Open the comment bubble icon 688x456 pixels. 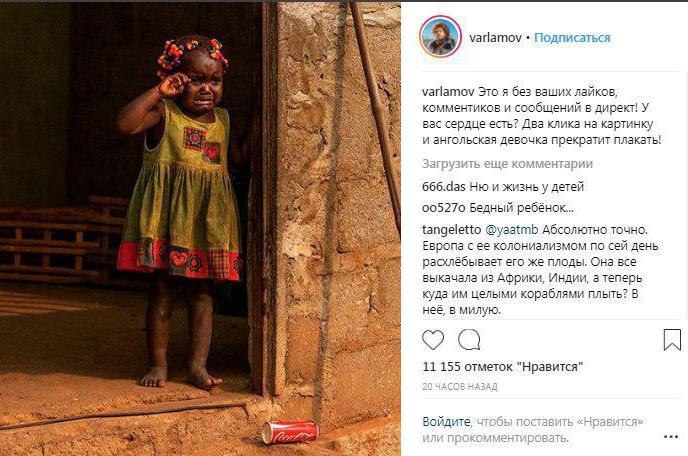469,340
